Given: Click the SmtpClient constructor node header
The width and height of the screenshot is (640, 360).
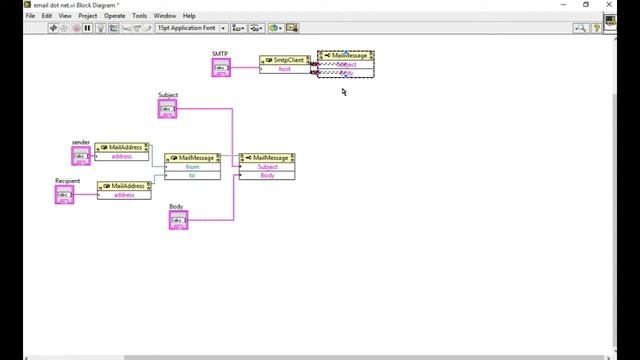Looking at the screenshot, I should (285, 60).
